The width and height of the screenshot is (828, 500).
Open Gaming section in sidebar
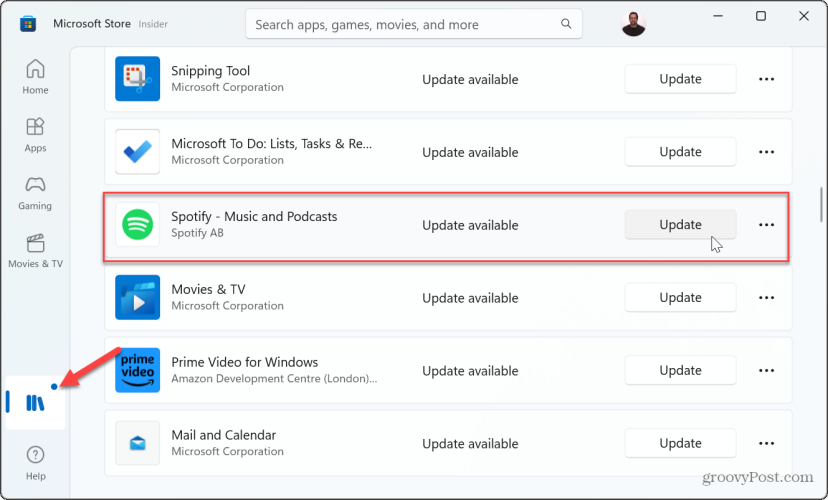click(35, 193)
